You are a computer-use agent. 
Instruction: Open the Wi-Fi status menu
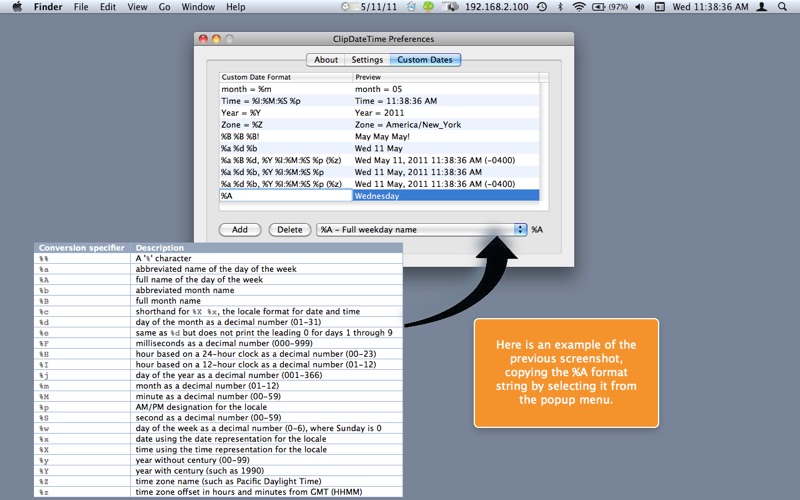579,7
